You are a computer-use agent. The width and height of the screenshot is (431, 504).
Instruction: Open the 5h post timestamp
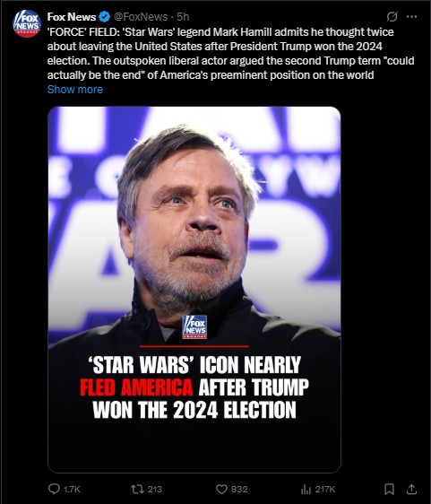pos(183,17)
